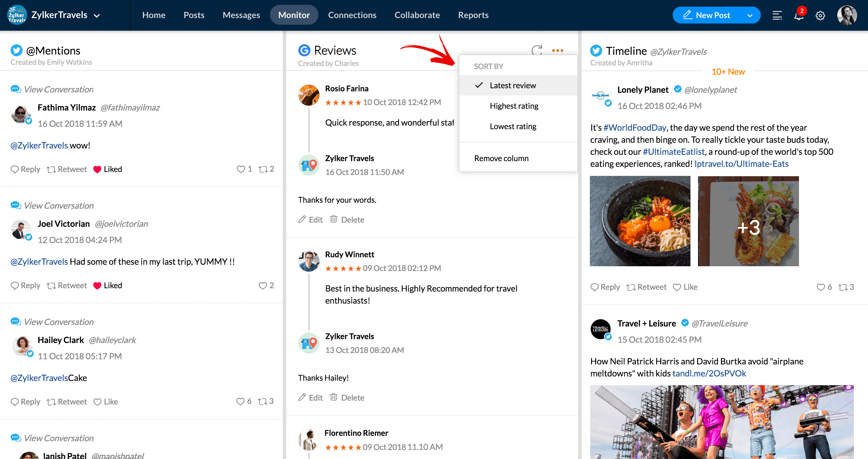Open the +3 more photos thumbnail

748,221
